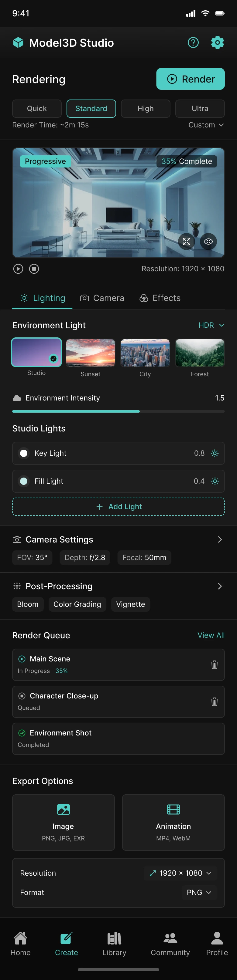The height and width of the screenshot is (980, 237).
Task: Open the help question-mark icon
Action: coord(193,42)
